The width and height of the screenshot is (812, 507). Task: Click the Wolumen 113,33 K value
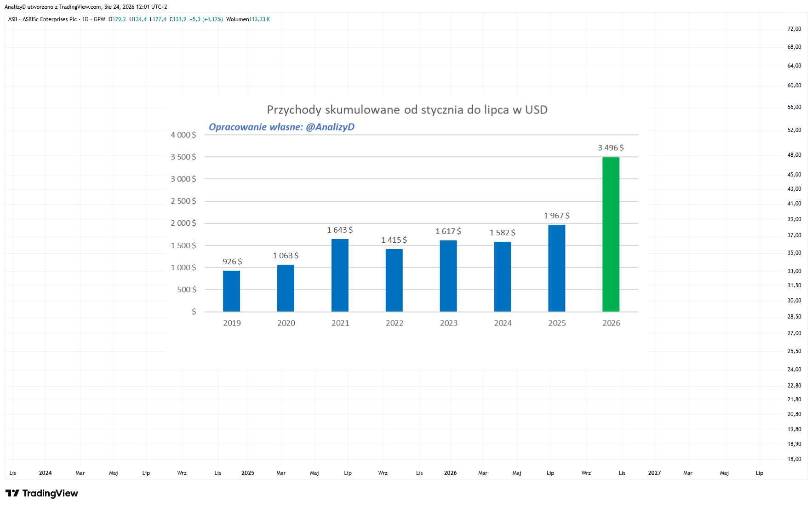point(248,19)
